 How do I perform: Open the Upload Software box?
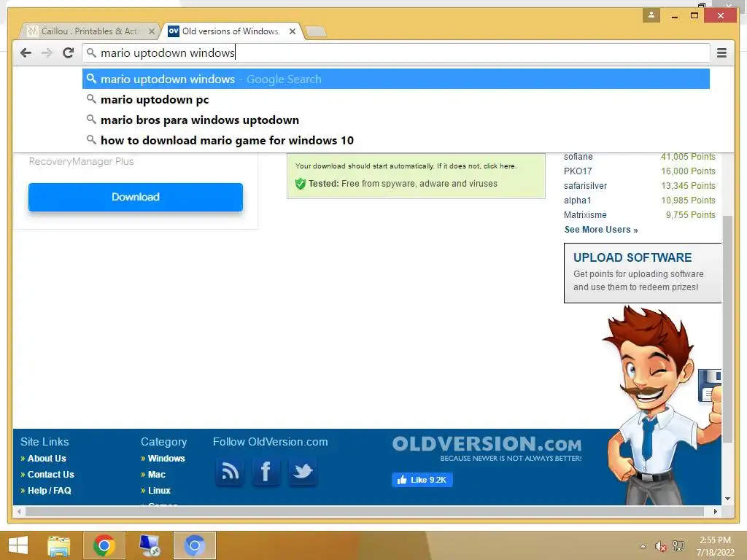pyautogui.click(x=643, y=273)
